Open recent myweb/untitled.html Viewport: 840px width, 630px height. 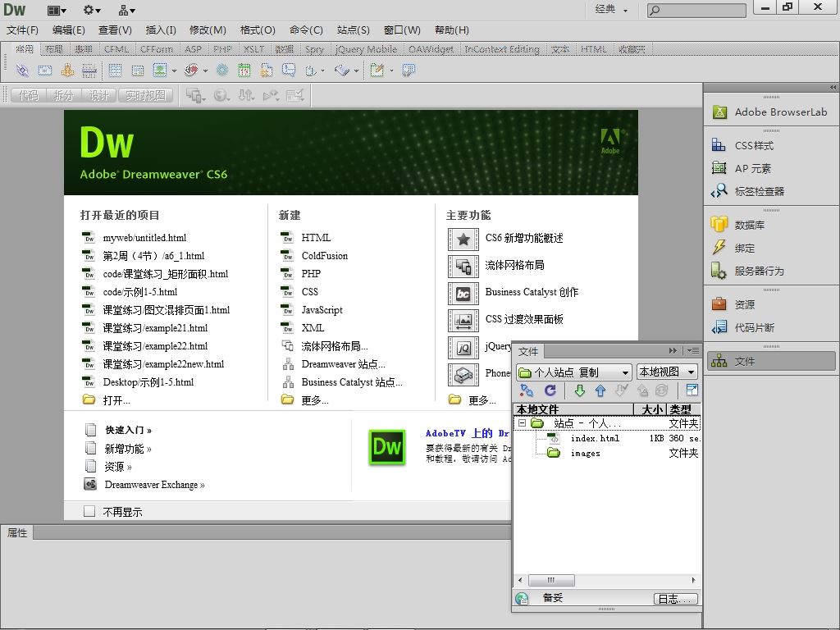click(134, 237)
